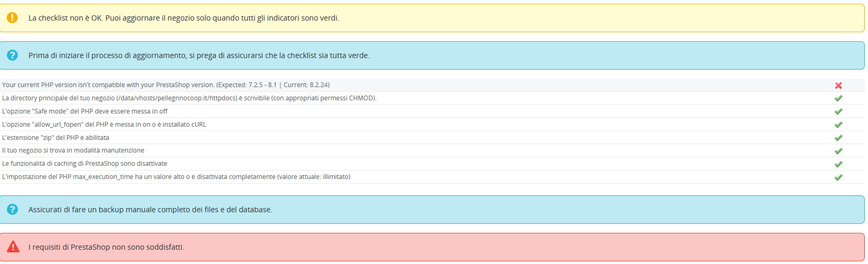Select 'Il tuo negozio si trova in modalita manutenzione'
The image size is (868, 264).
[73, 150]
